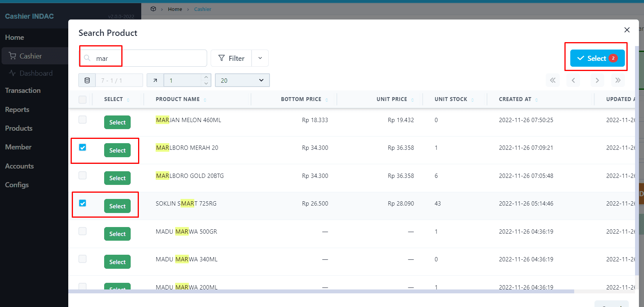Screen dimensions: 644x307
Task: Sort by Unit Stock sort icon
Action: [472, 100]
